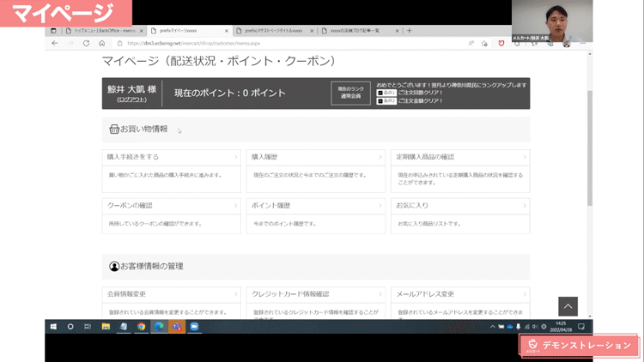This screenshot has width=644, height=362.
Task: Open お気に入り link
Action: click(x=412, y=205)
